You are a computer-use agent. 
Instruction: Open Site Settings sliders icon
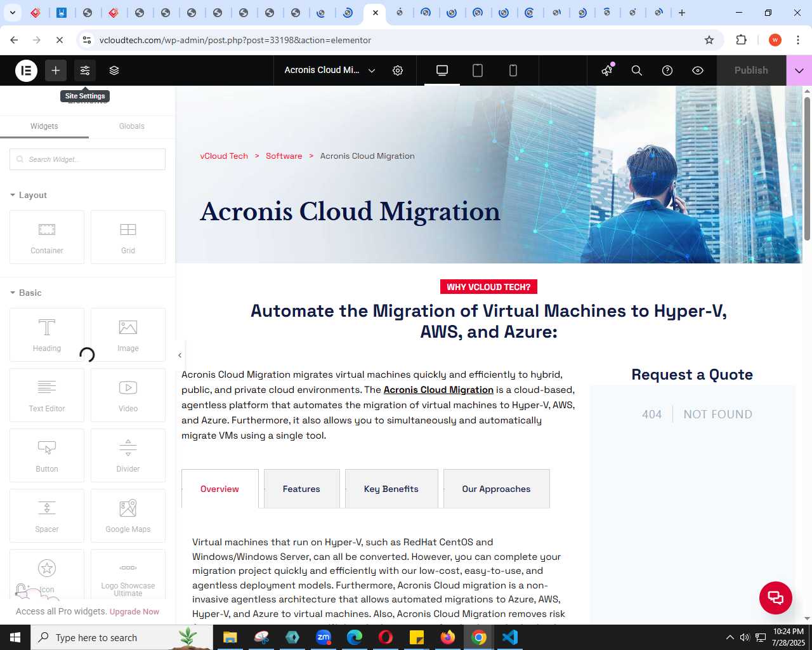[85, 70]
